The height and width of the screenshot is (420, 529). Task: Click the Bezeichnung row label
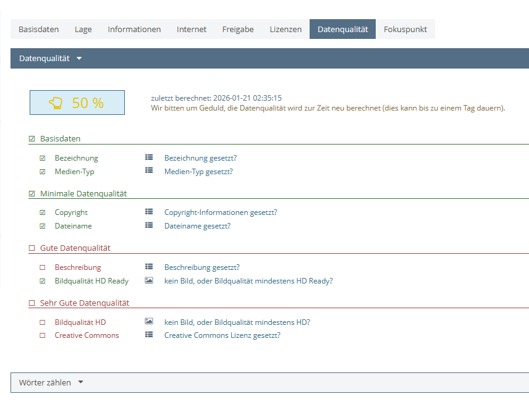[x=76, y=158]
